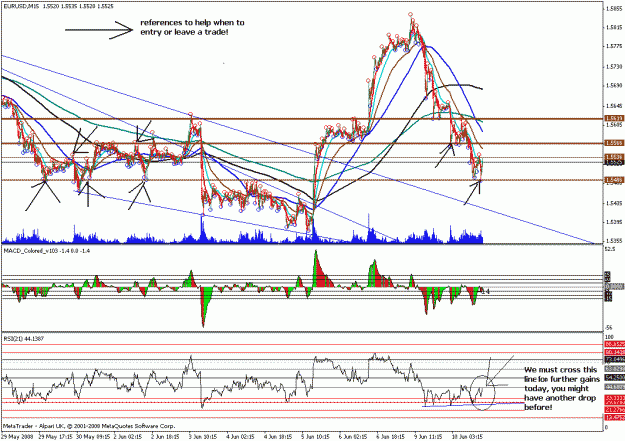This screenshot has height=441, width=625.
Task: Click the 1.5815 price axis label
Action: pyautogui.click(x=614, y=27)
